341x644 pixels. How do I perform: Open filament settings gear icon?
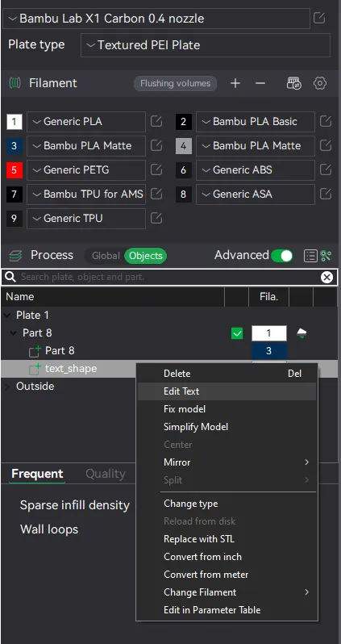pos(320,83)
